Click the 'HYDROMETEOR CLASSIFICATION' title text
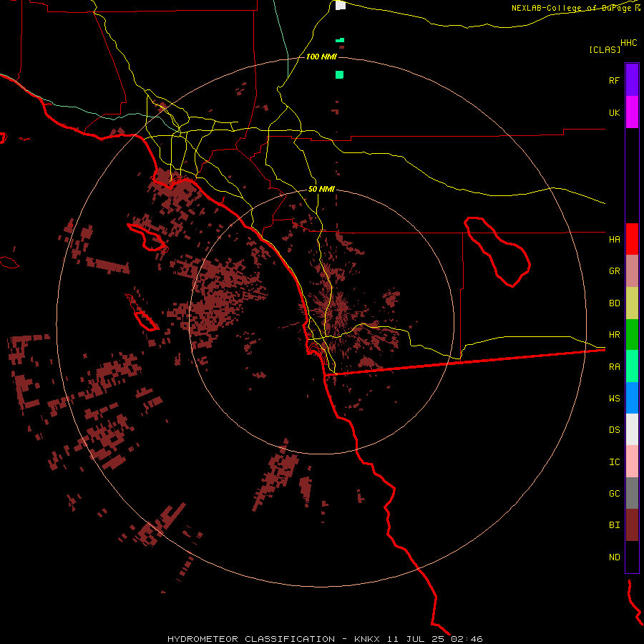This screenshot has height=644, width=644. (251, 639)
